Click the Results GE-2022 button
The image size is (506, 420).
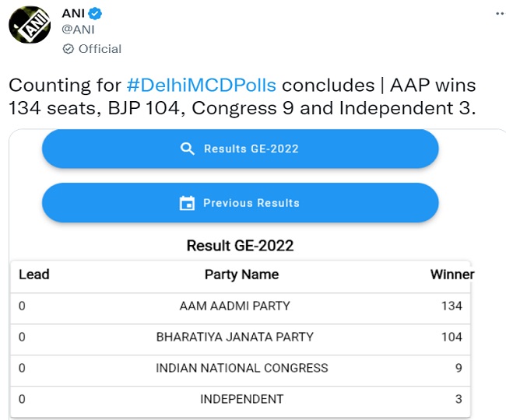click(x=240, y=149)
